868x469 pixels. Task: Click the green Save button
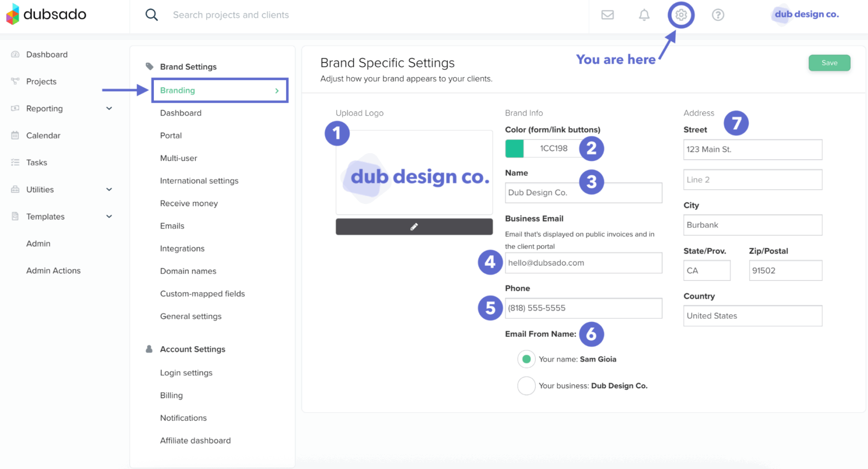829,63
